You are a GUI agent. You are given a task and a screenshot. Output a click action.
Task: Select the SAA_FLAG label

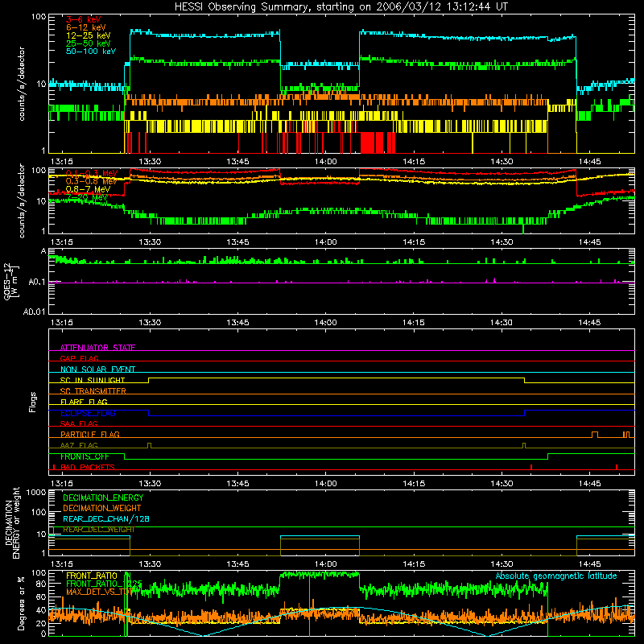click(x=79, y=423)
